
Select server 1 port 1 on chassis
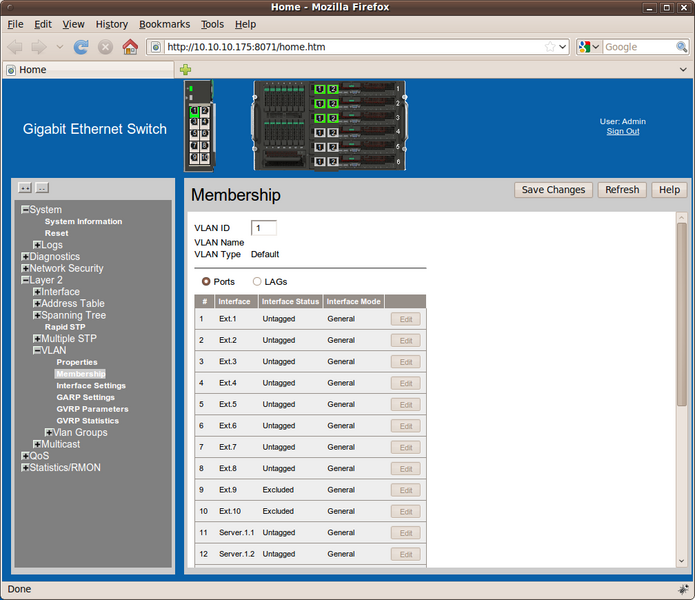(x=320, y=89)
